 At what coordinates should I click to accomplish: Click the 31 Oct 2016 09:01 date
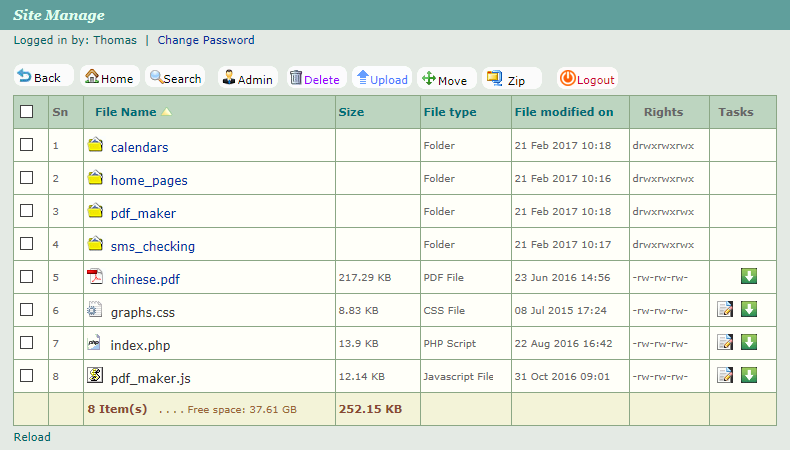[562, 376]
